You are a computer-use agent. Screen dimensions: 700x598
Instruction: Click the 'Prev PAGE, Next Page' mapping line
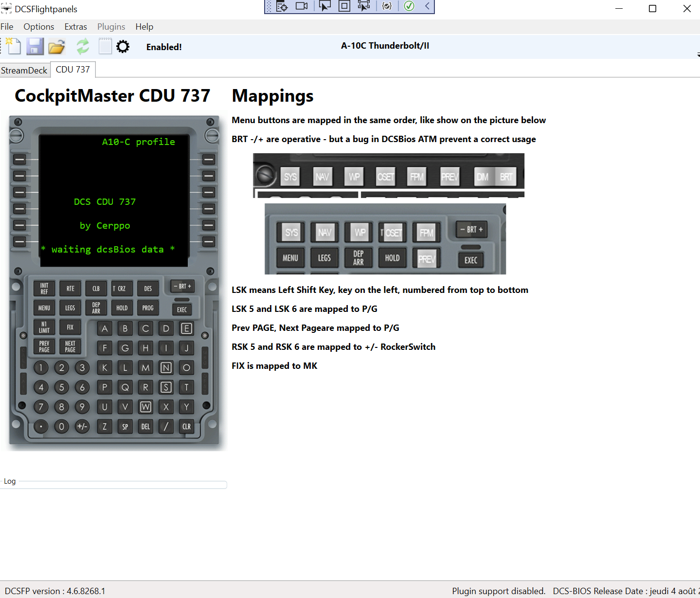coord(315,328)
